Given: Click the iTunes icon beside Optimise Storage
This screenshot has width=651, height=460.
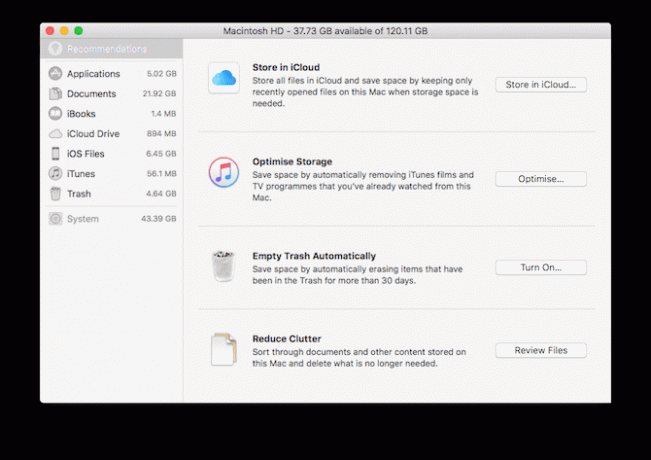Looking at the screenshot, I should pos(224,172).
